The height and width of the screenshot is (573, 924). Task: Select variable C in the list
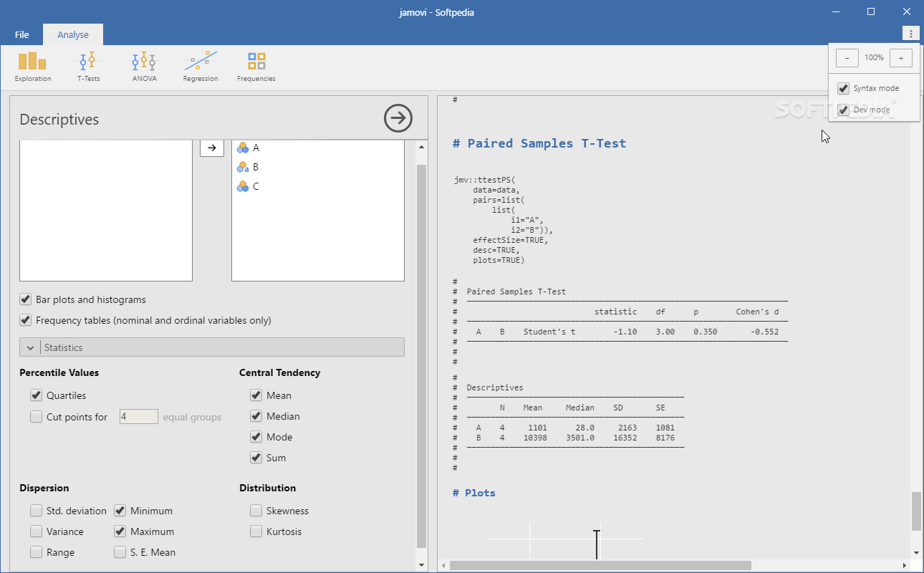coord(318,186)
